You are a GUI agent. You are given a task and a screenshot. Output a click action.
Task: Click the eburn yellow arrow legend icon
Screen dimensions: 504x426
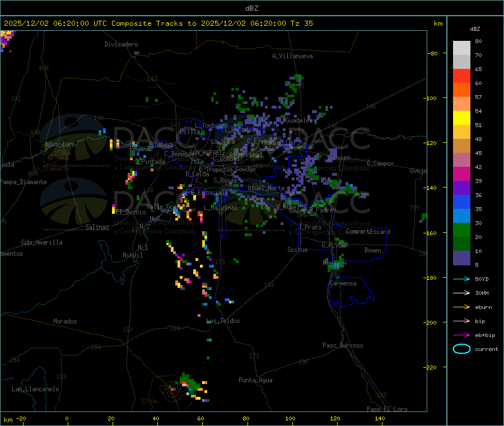pos(461,307)
